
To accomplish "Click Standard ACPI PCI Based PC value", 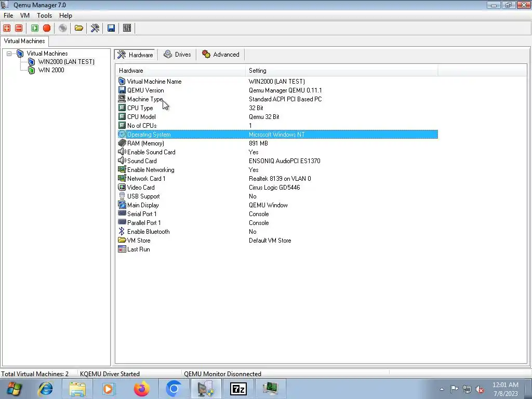I will (x=285, y=99).
